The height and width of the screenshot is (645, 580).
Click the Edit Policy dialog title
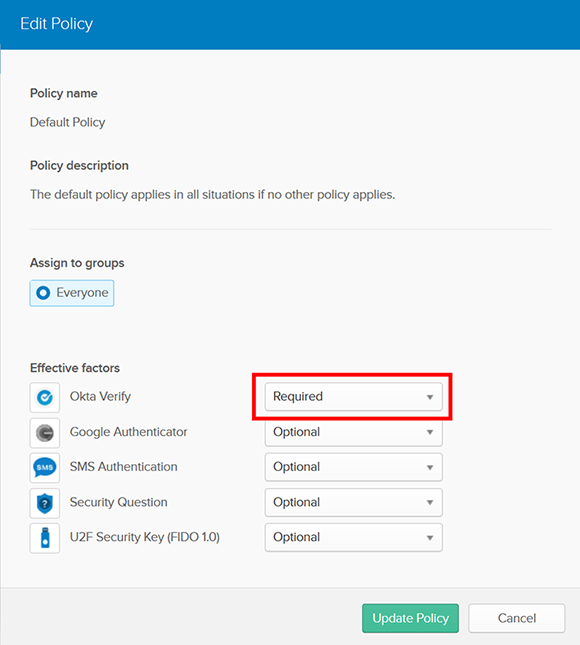tap(57, 23)
